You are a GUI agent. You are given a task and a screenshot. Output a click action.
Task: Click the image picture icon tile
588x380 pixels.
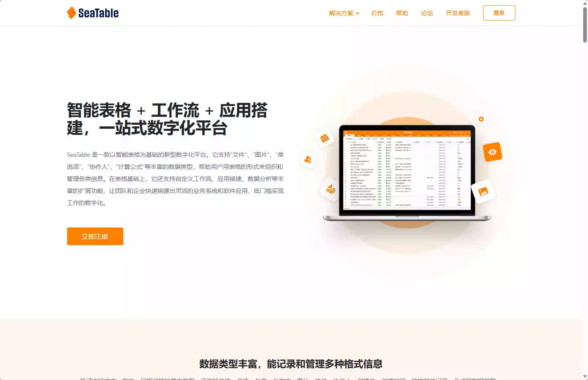483,192
